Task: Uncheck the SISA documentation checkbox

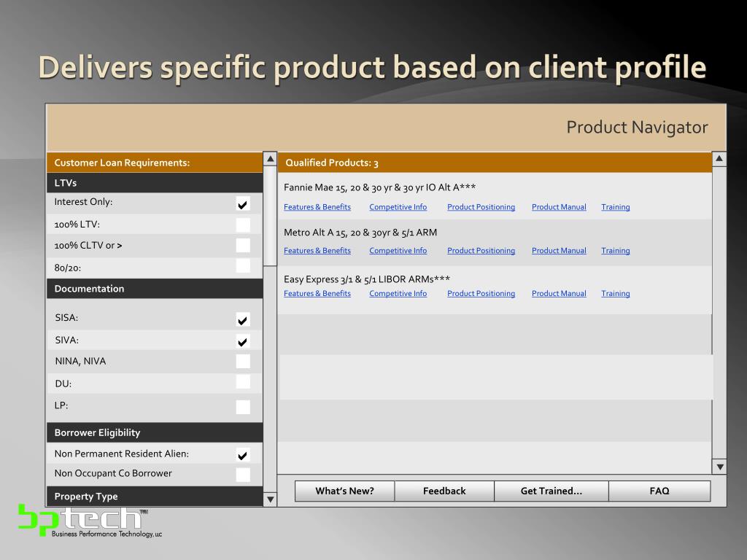Action: [x=243, y=319]
